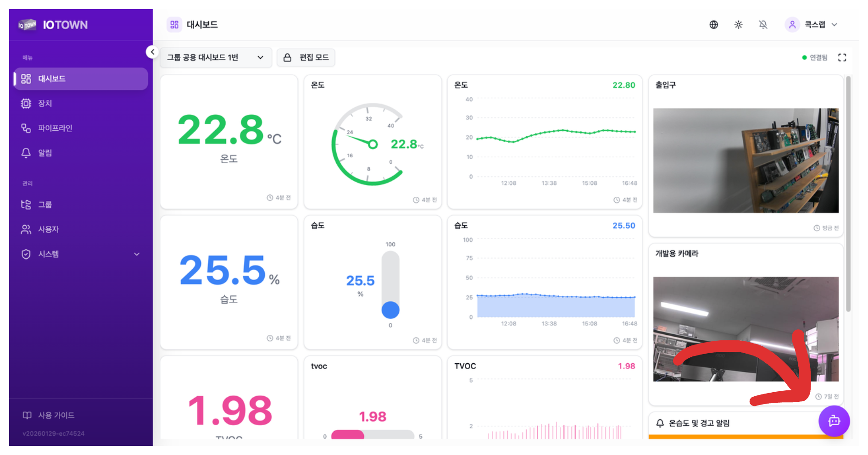
Task: Go to 장치 devices menu item
Action: pyautogui.click(x=81, y=103)
